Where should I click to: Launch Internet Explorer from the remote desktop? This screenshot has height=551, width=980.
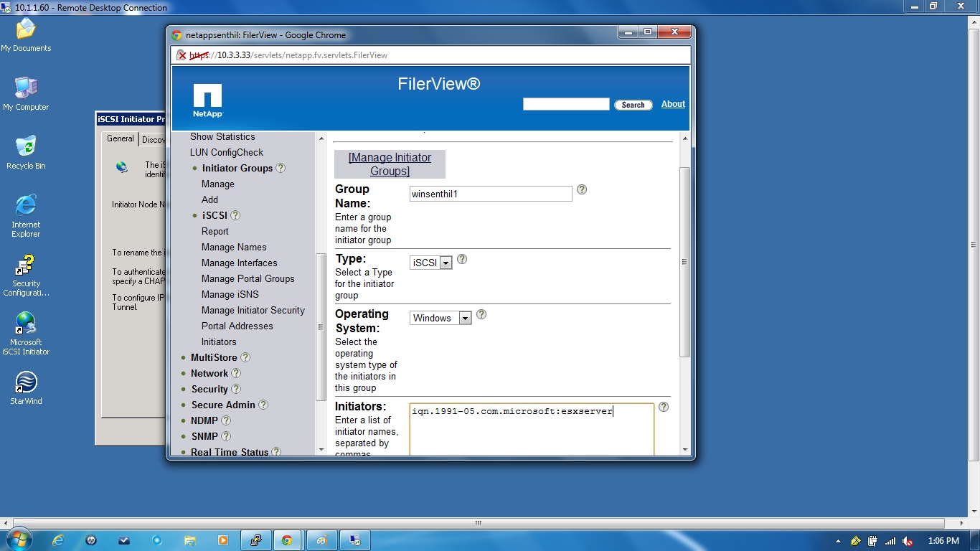pos(26,216)
